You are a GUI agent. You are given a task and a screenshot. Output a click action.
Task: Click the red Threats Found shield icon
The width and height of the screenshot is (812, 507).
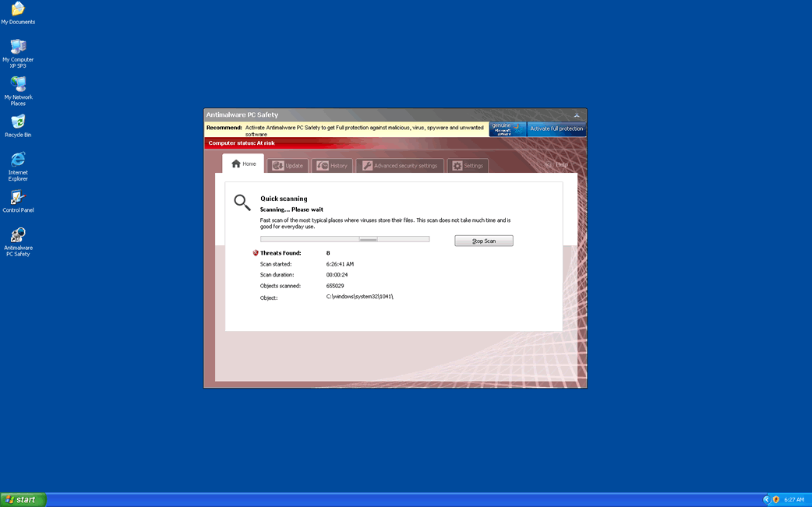256,253
